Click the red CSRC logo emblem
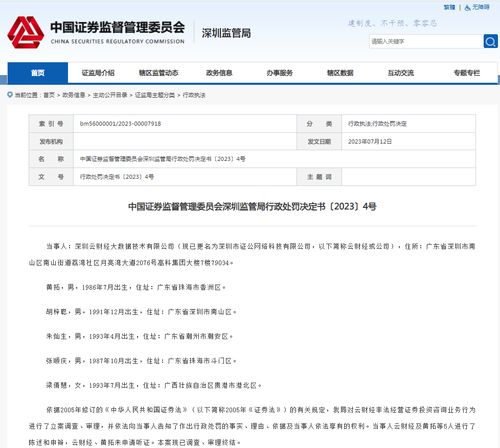 point(26,32)
